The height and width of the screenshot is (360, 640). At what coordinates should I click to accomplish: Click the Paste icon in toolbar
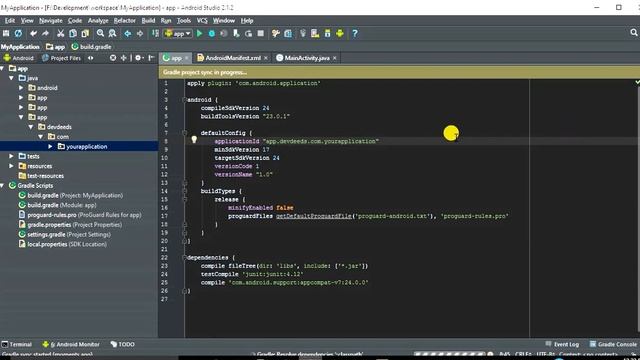[x=85, y=33]
